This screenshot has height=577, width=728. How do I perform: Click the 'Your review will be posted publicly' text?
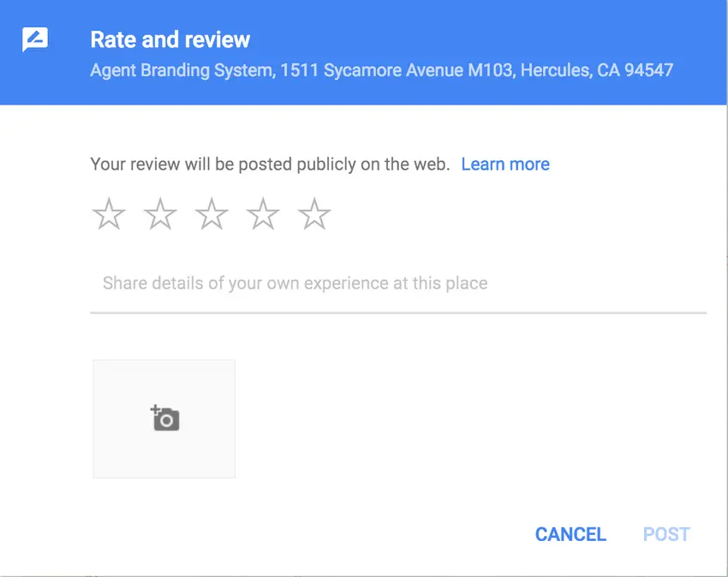pyautogui.click(x=270, y=164)
